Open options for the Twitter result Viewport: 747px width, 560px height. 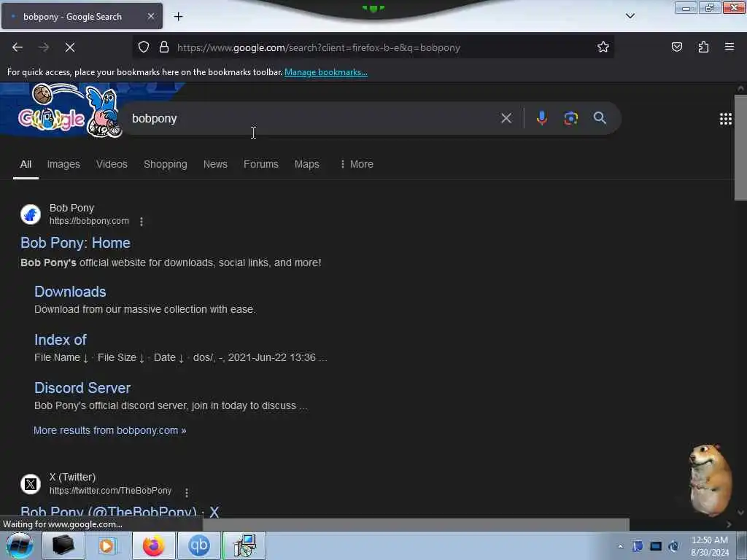click(187, 492)
